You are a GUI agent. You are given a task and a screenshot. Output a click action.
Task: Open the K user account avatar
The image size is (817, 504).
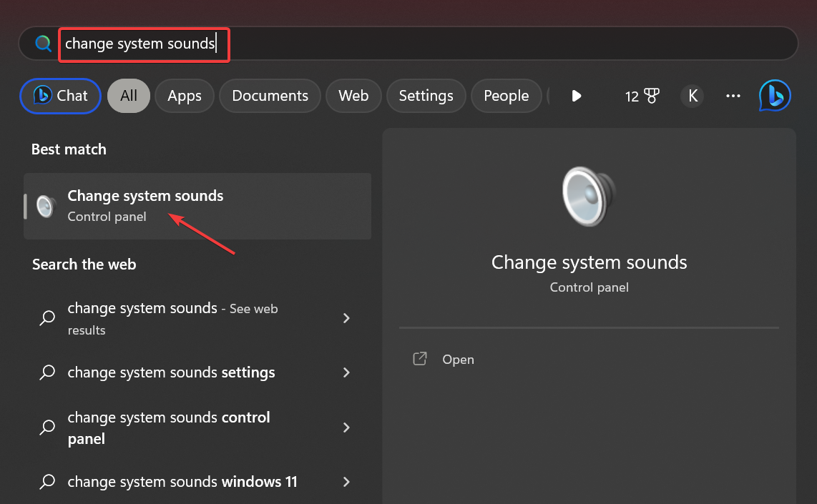693,96
